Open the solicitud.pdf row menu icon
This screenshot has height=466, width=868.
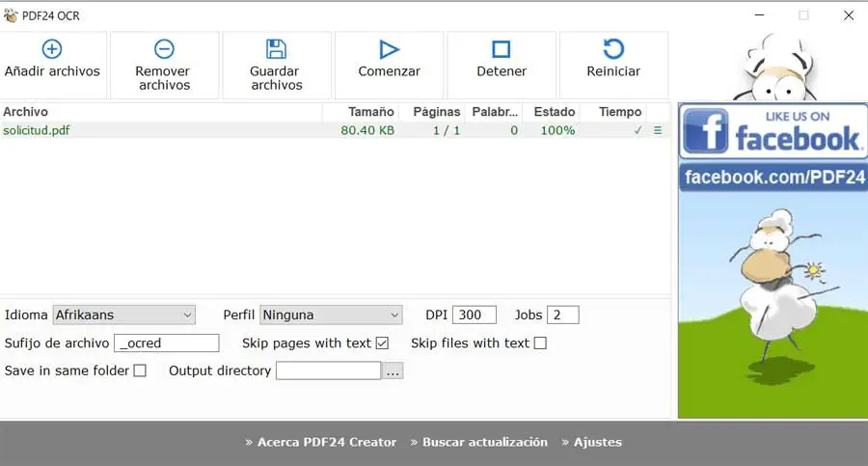click(658, 130)
